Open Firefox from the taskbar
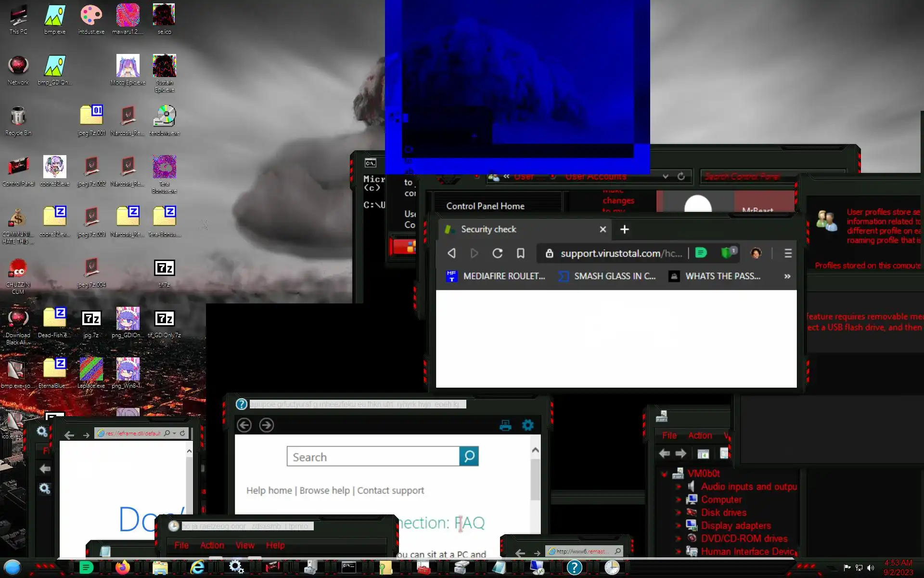This screenshot has width=924, height=578. (x=123, y=567)
